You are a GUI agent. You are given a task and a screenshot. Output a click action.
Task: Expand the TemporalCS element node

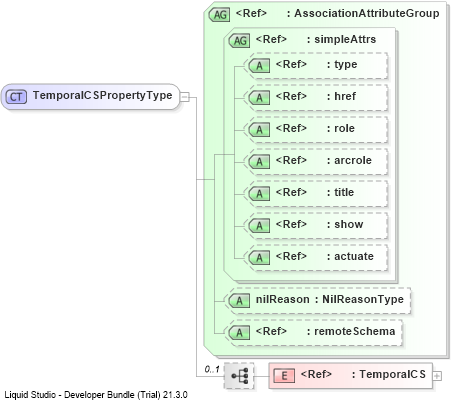click(437, 376)
